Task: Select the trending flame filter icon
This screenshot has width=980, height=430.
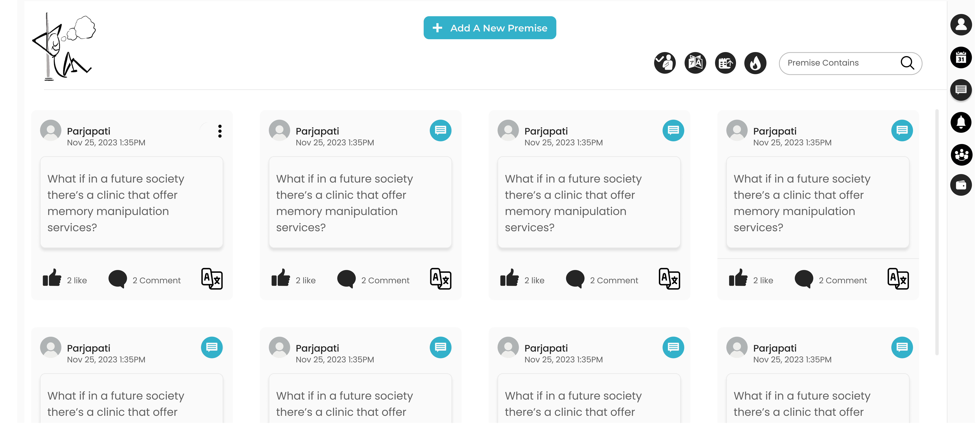Action: point(755,63)
